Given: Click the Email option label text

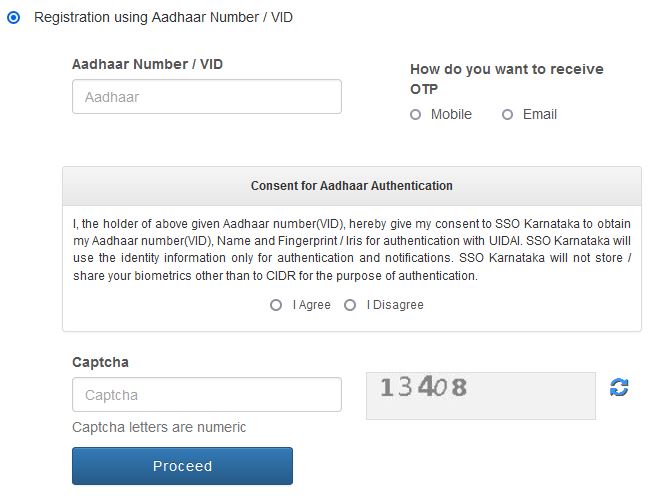Looking at the screenshot, I should (540, 114).
